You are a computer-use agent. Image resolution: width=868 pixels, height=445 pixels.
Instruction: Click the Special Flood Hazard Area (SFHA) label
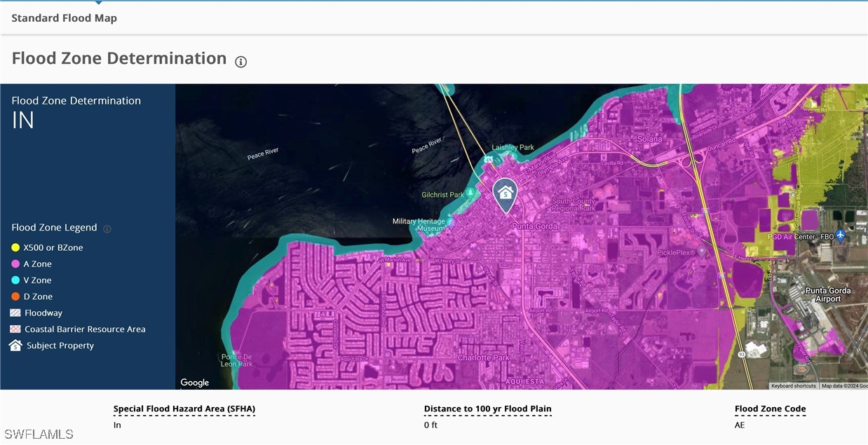(184, 409)
